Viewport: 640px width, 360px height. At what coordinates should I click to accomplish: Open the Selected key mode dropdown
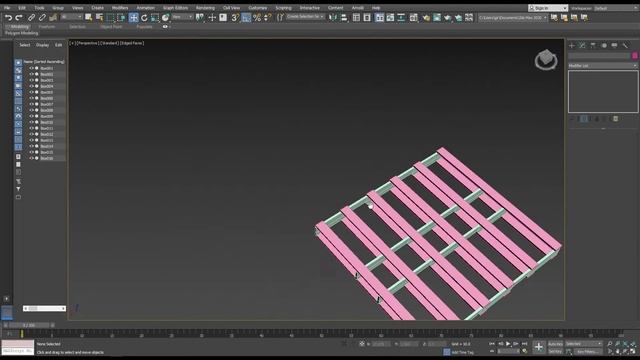584,344
